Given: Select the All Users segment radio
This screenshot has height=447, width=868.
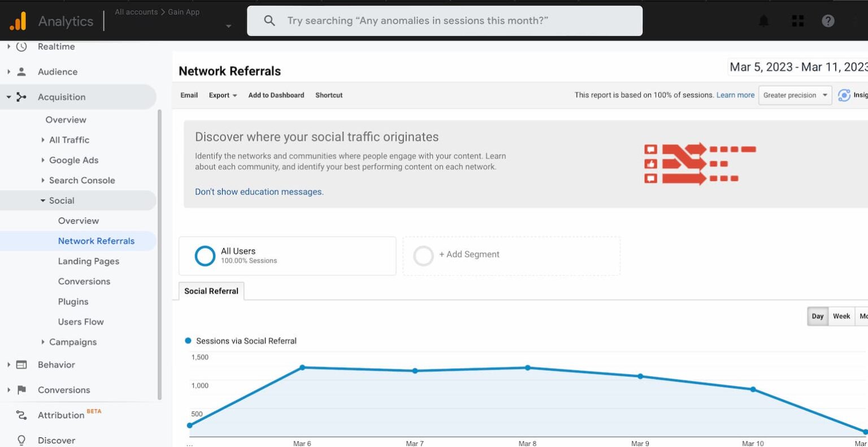Looking at the screenshot, I should pyautogui.click(x=205, y=255).
